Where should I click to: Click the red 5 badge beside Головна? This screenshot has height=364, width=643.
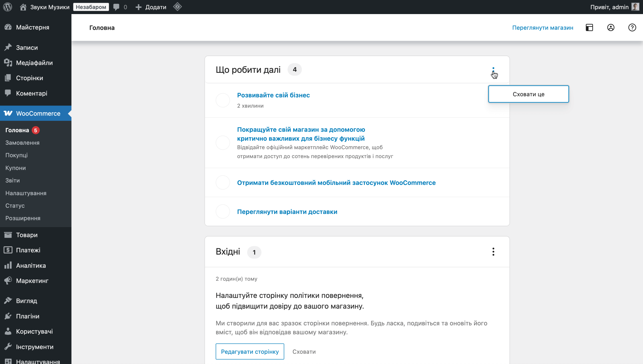[x=36, y=130]
